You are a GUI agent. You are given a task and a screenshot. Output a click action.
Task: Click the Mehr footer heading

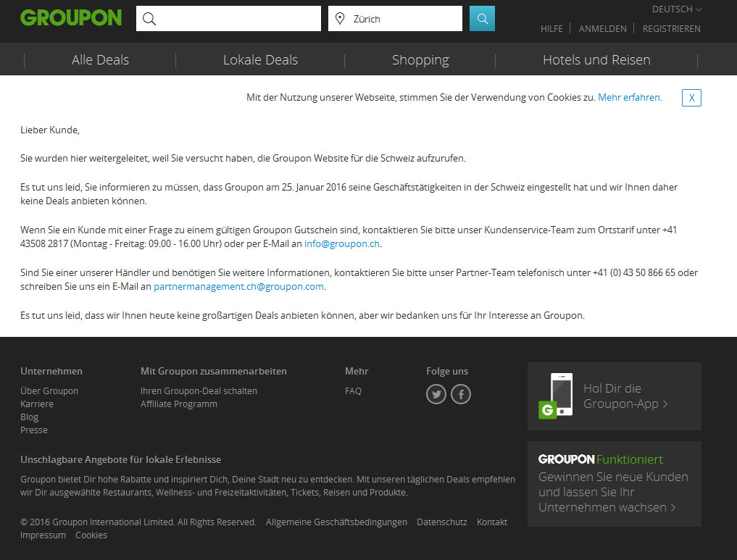click(x=357, y=371)
